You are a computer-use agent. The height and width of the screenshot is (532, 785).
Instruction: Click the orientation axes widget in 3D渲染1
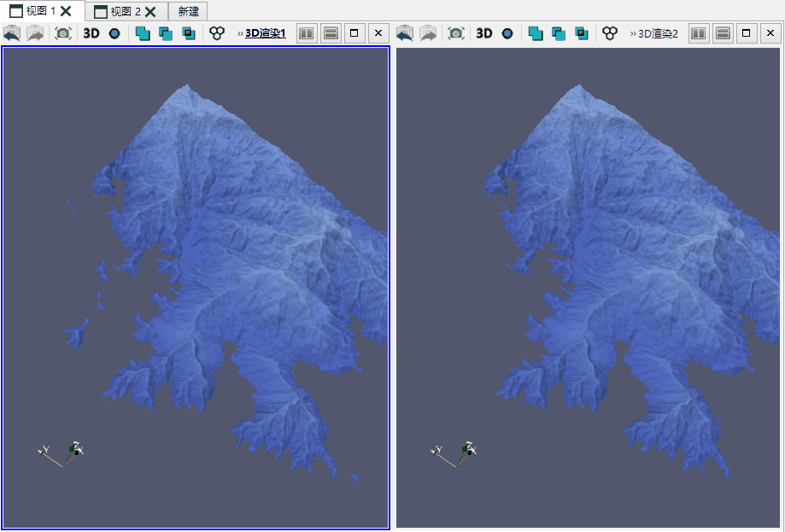(x=62, y=454)
